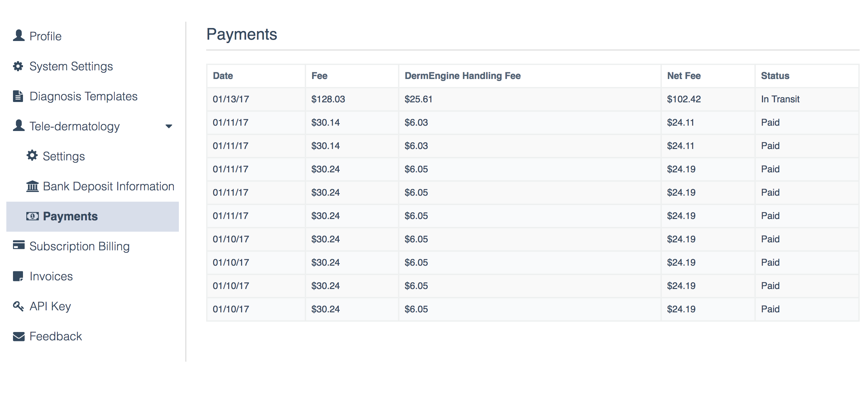Click the Subscription Billing card icon
This screenshot has height=394, width=868.
click(19, 245)
